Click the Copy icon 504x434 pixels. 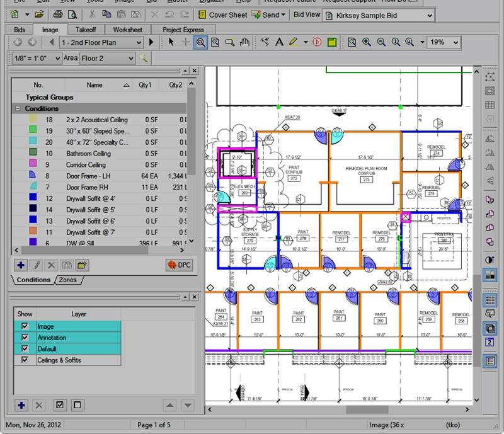coord(106,14)
